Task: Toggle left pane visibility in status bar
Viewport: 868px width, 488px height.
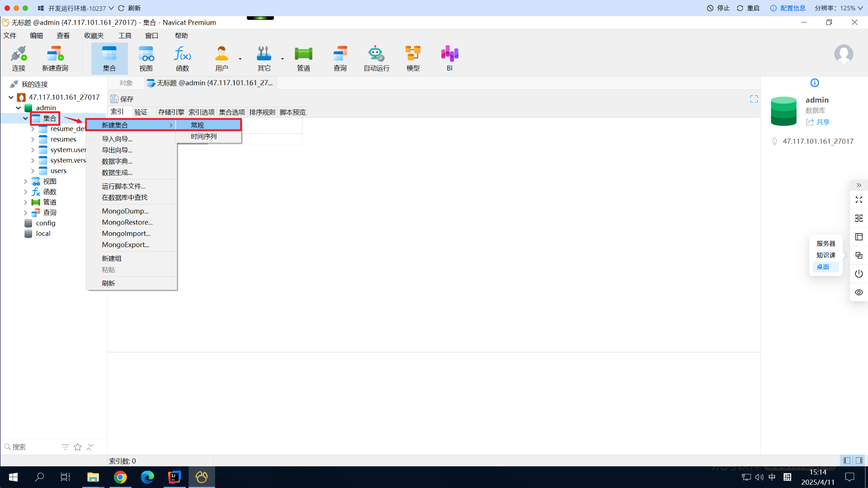Action: 847,460
